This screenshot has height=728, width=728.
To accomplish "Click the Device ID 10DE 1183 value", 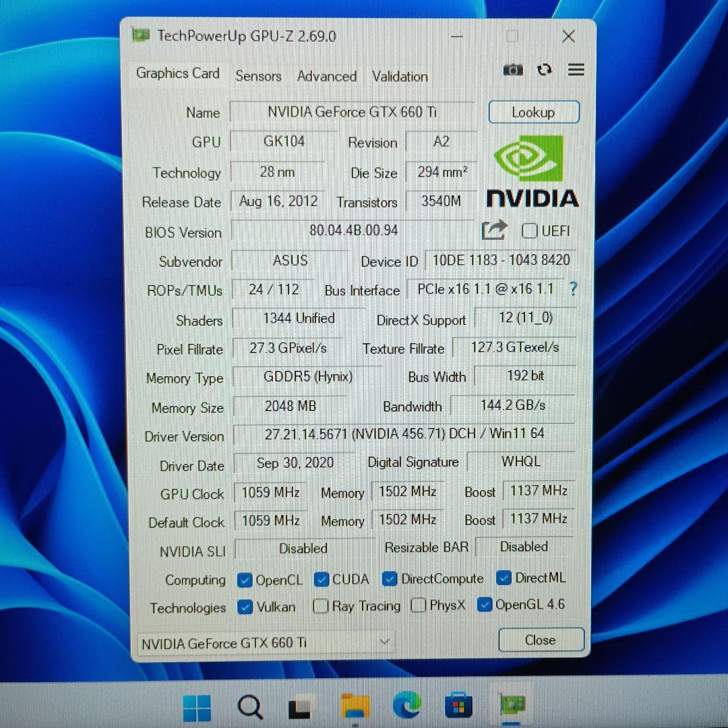I will (x=501, y=260).
